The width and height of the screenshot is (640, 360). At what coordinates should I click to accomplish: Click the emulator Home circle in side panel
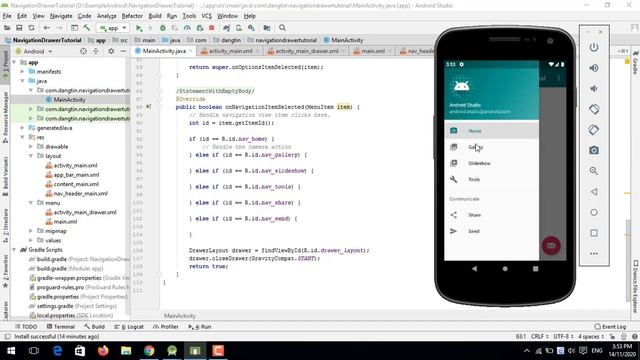tap(594, 212)
